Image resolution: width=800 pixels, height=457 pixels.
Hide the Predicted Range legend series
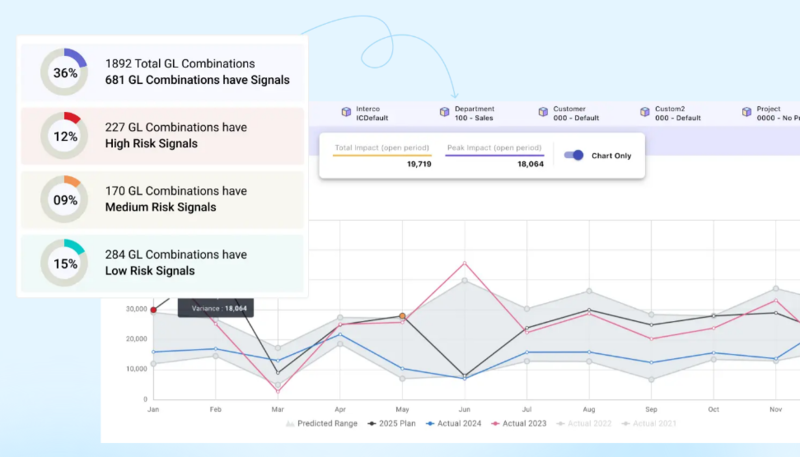point(318,424)
